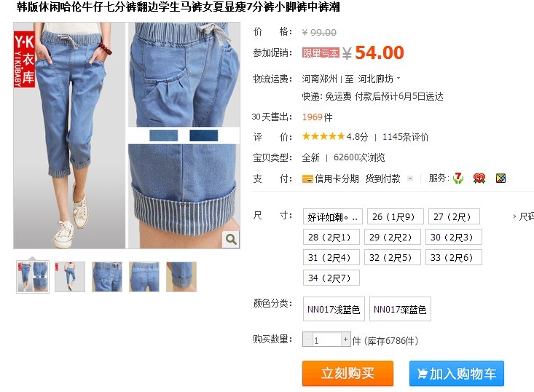
Task: Click the 7-day return service icon
Action: (x=458, y=178)
